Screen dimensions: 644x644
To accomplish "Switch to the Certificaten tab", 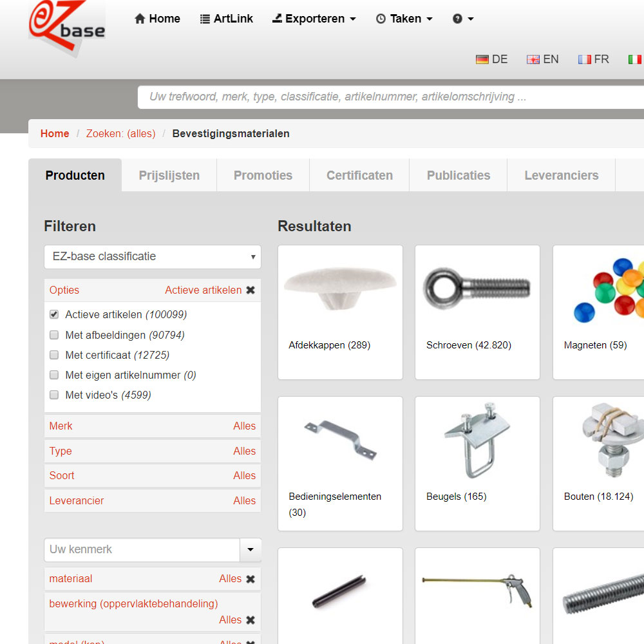I will point(359,175).
